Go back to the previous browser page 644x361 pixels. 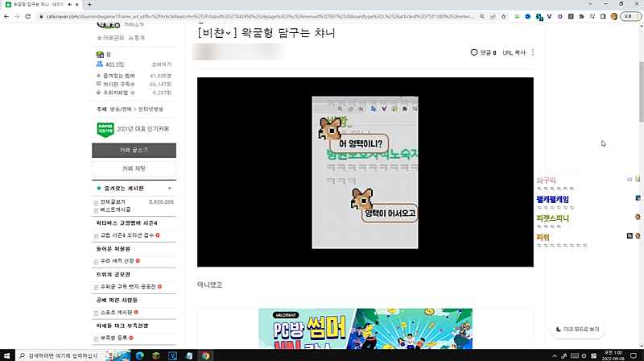tap(6, 16)
